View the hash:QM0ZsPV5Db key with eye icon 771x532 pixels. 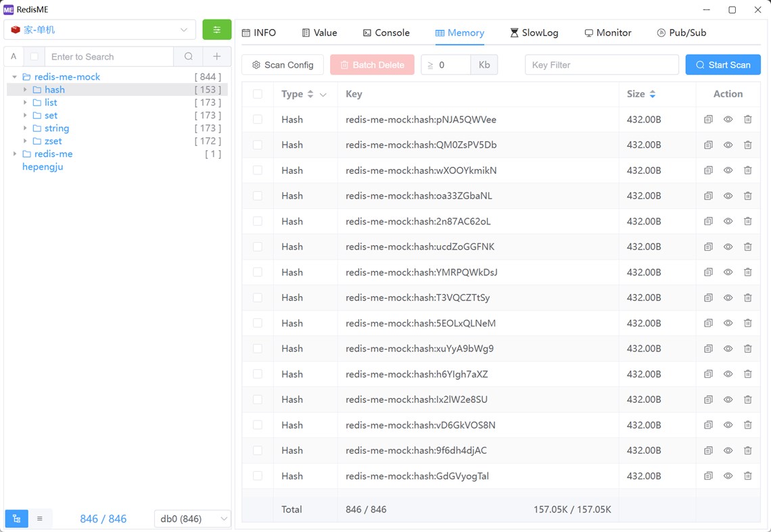pos(728,145)
